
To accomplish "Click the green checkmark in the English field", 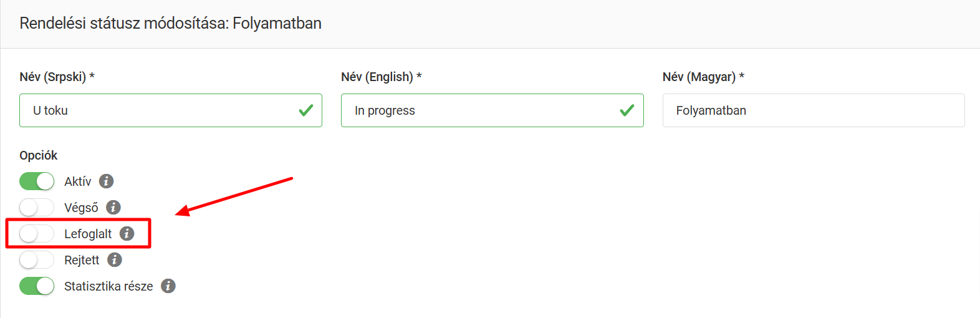I will click(x=627, y=110).
